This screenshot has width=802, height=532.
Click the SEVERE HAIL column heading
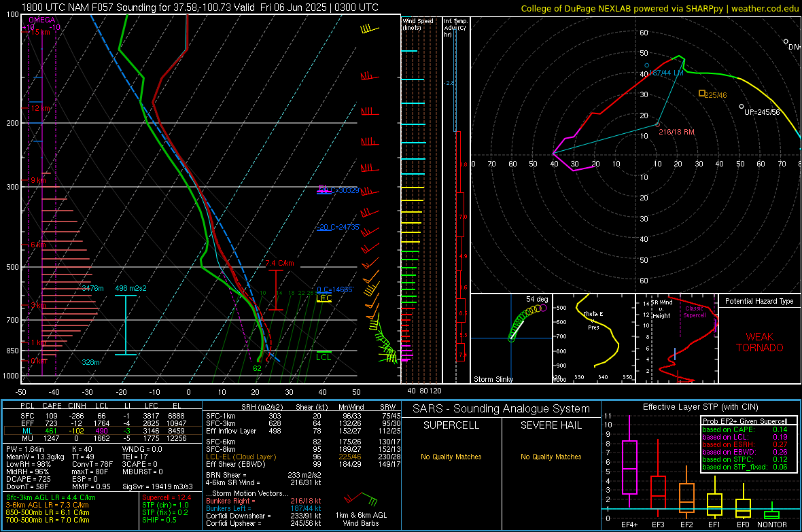tap(551, 425)
